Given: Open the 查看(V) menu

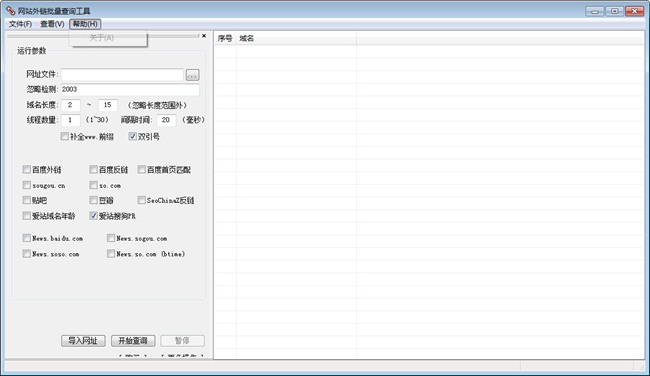Looking at the screenshot, I should (x=52, y=24).
